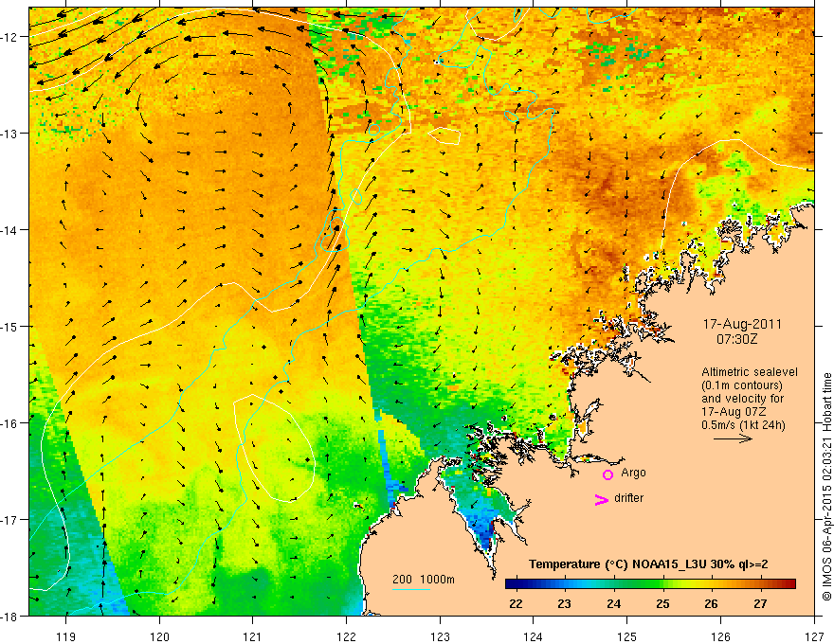Click the latitude axis label -13
This screenshot has height=644, width=834.
pyautogui.click(x=10, y=134)
